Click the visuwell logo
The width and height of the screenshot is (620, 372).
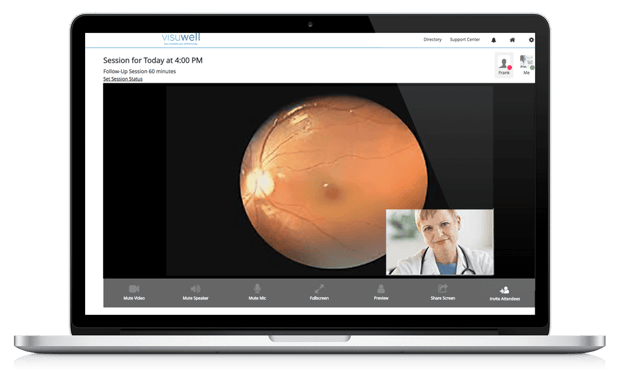coord(181,39)
